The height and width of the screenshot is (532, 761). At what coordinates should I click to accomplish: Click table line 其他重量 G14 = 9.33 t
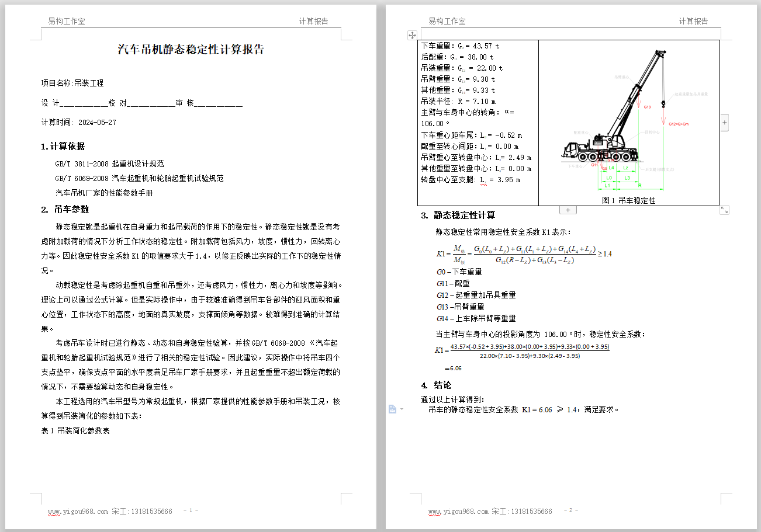pyautogui.click(x=458, y=91)
